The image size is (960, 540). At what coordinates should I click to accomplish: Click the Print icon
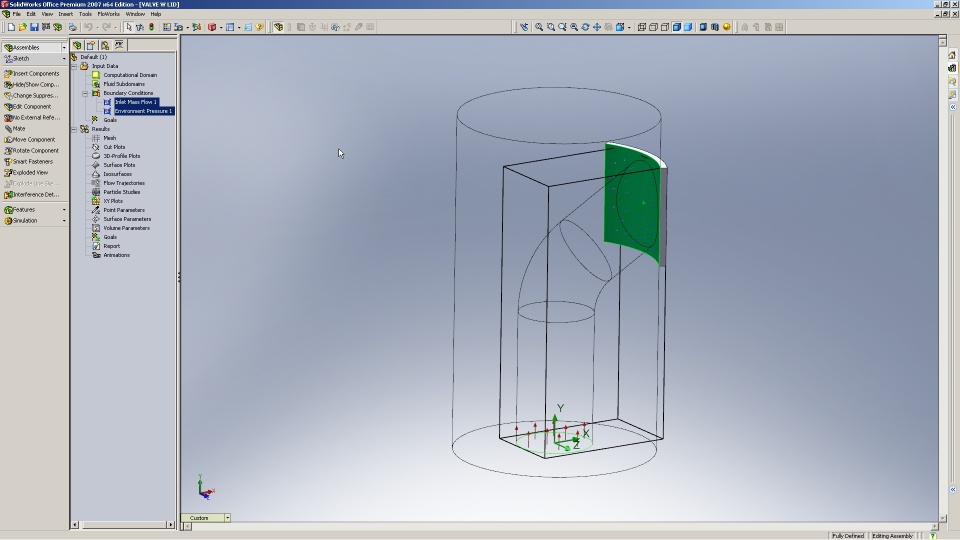pyautogui.click(x=72, y=27)
